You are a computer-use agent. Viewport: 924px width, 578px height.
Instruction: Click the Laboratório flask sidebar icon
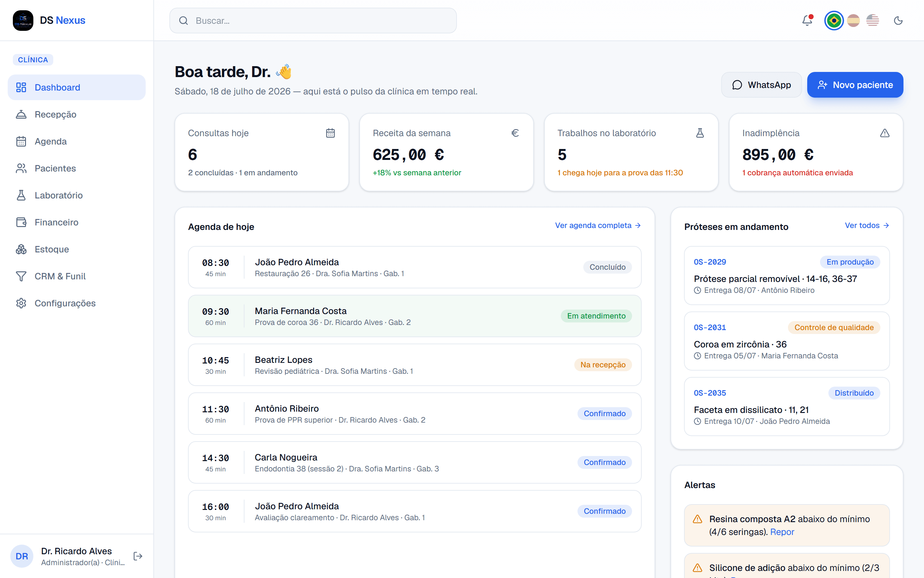point(21,195)
